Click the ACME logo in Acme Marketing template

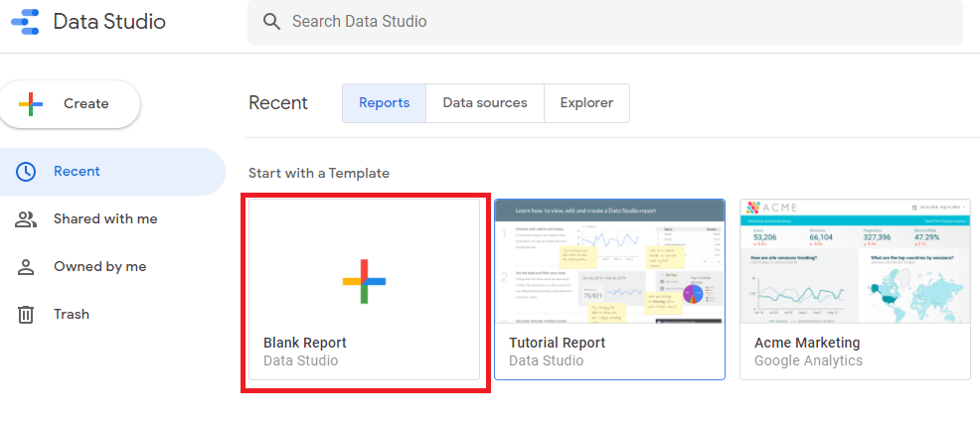point(770,208)
